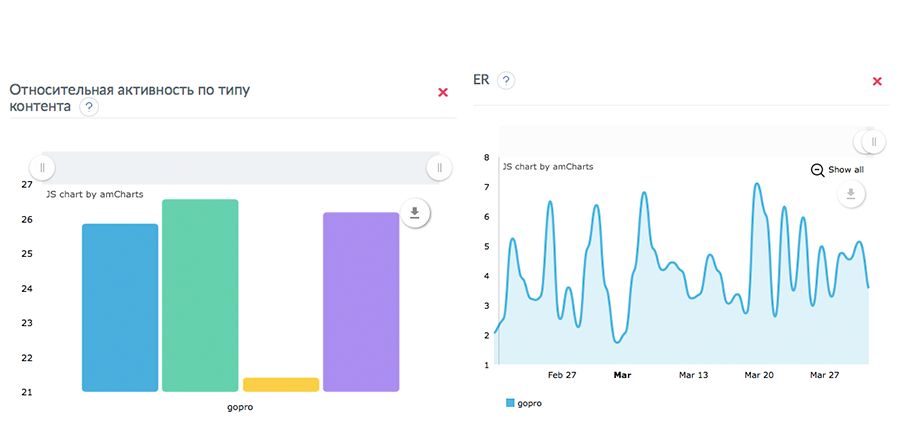Download the content type bar chart
The image size is (910, 432).
(415, 212)
